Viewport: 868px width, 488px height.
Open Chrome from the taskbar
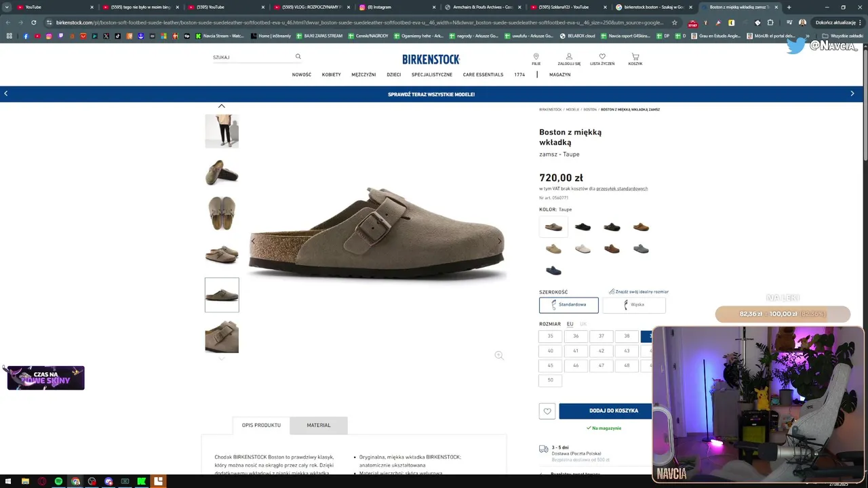click(x=75, y=481)
